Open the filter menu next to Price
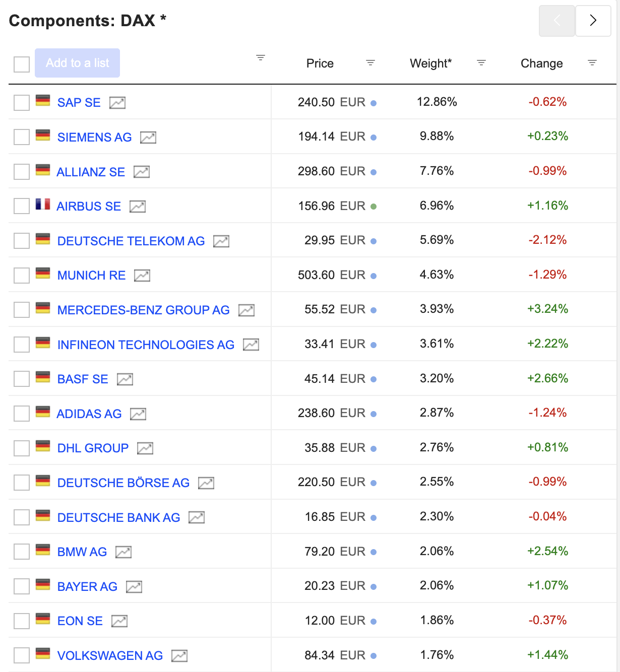Image resolution: width=620 pixels, height=672 pixels. pyautogui.click(x=370, y=63)
